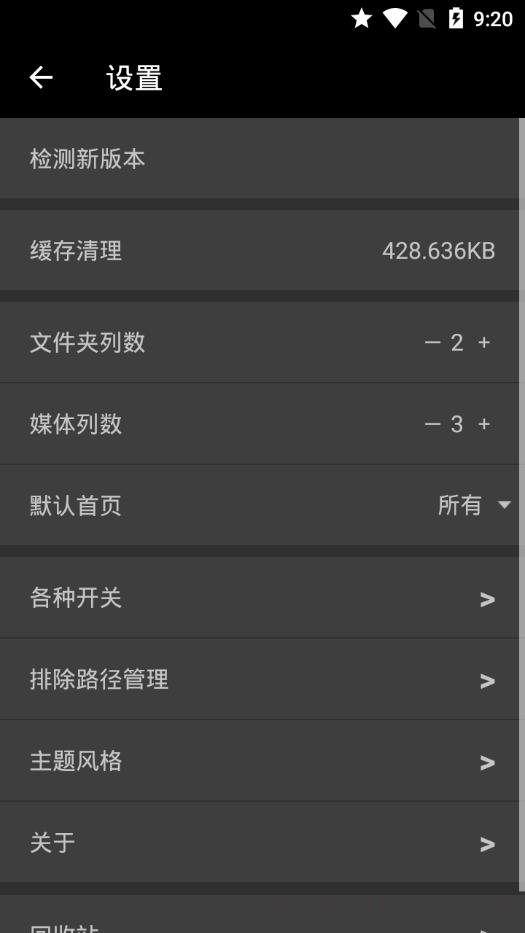Open the 关于 about page
525x933 pixels.
tap(260, 843)
